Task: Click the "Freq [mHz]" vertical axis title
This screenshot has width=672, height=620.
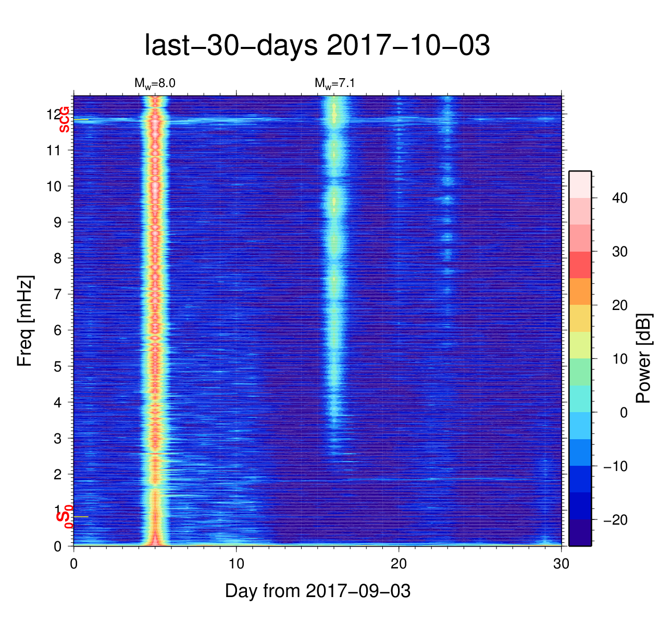Action: pos(25,321)
